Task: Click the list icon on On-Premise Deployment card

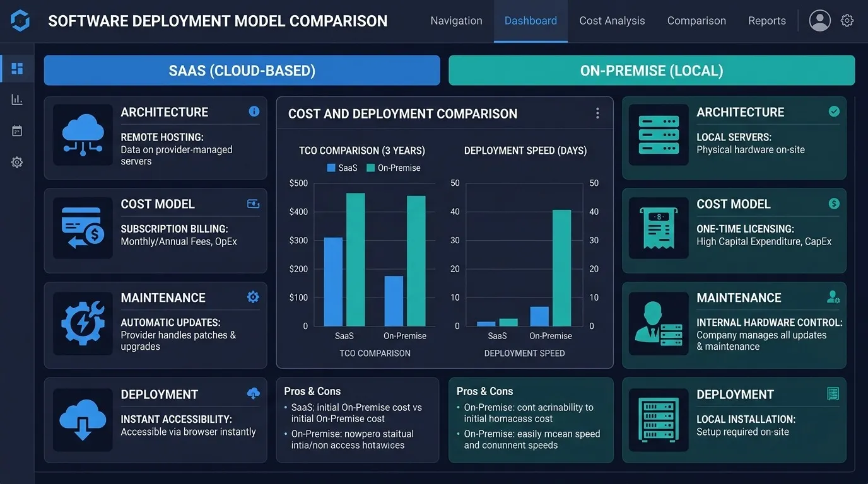Action: [833, 394]
